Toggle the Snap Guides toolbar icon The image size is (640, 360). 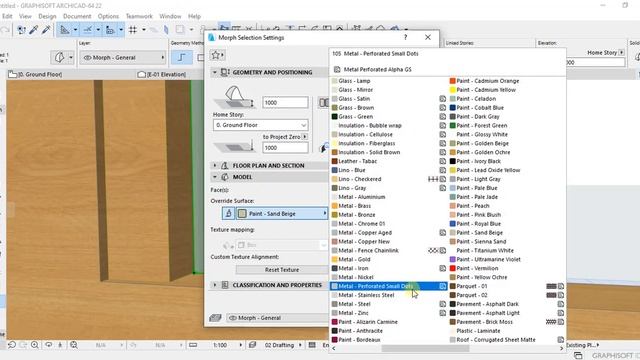coord(87,30)
